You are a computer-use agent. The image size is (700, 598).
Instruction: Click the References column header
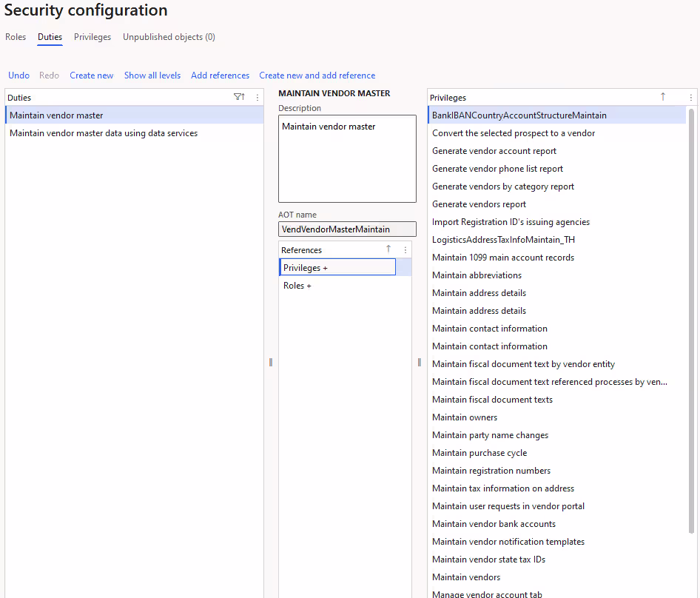(x=301, y=250)
